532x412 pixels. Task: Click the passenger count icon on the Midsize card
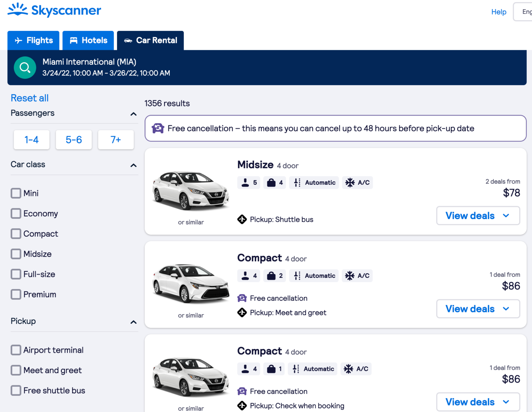tap(246, 183)
